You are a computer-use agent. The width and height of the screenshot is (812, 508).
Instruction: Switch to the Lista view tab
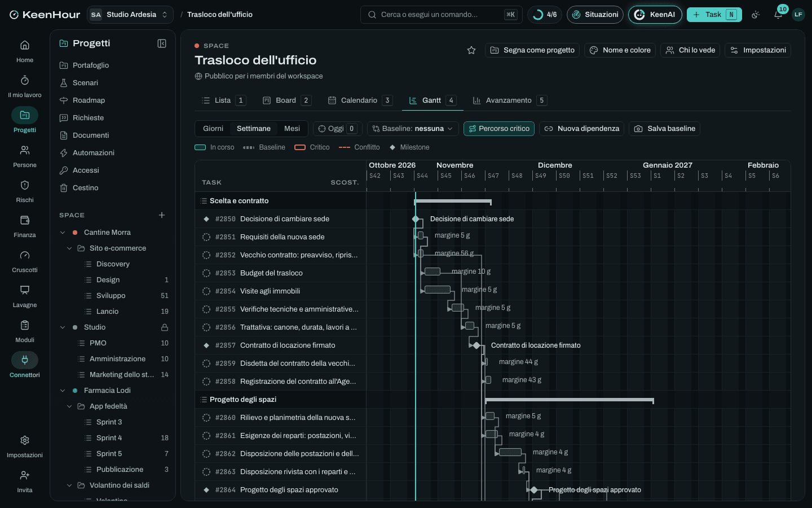click(x=224, y=100)
